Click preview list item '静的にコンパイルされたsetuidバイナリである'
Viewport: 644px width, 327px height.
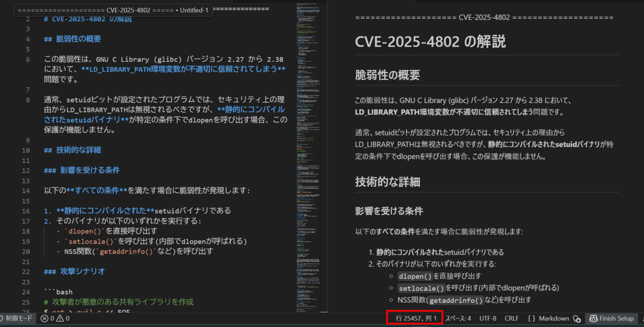440,252
